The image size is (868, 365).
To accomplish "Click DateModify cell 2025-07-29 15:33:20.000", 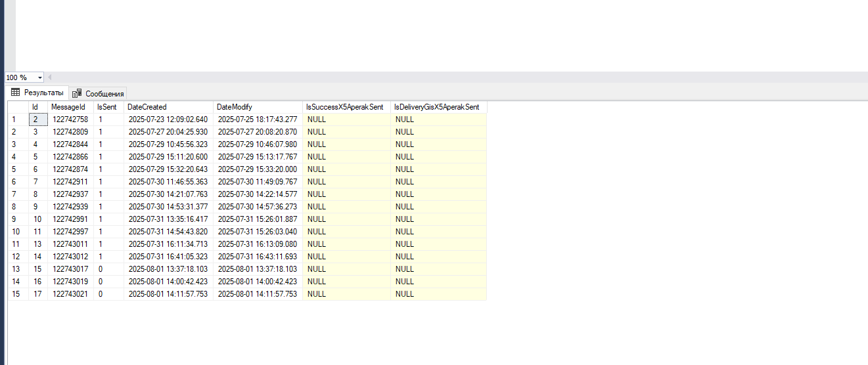I will click(258, 169).
